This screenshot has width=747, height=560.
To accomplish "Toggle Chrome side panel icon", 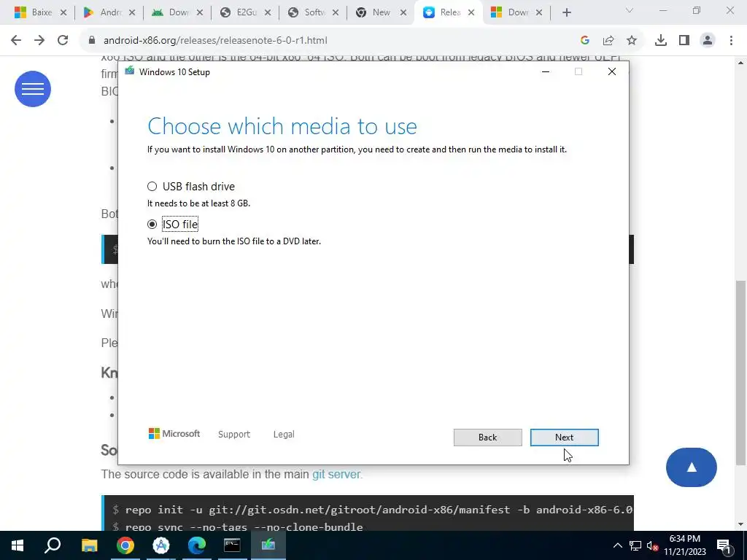I will tap(684, 41).
